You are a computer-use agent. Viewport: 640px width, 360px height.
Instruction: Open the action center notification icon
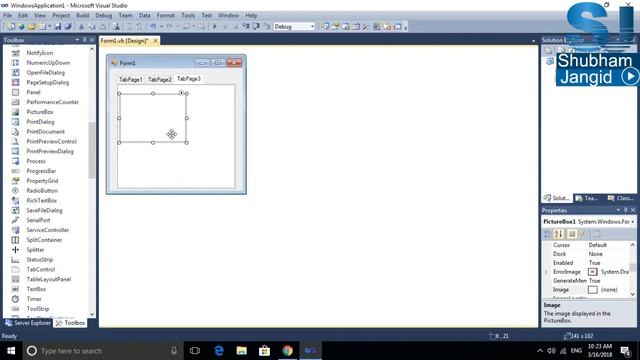pos(625,351)
